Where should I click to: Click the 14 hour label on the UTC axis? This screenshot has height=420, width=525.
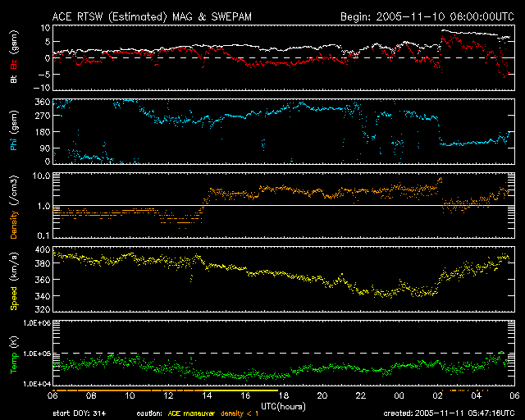pyautogui.click(x=207, y=396)
